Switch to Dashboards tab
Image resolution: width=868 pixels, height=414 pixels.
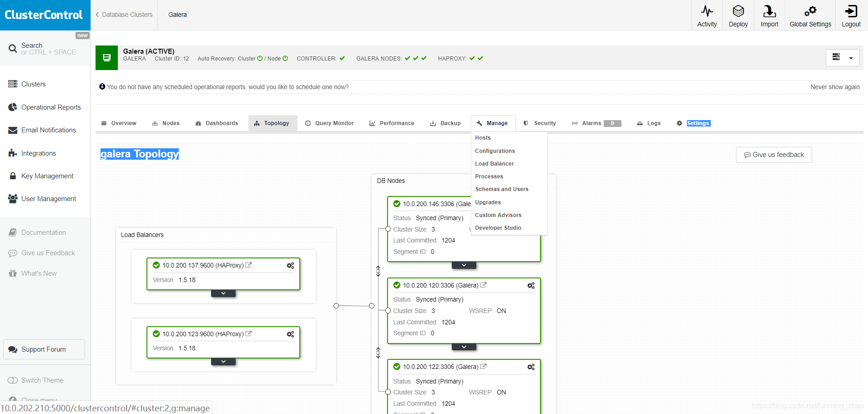(217, 123)
